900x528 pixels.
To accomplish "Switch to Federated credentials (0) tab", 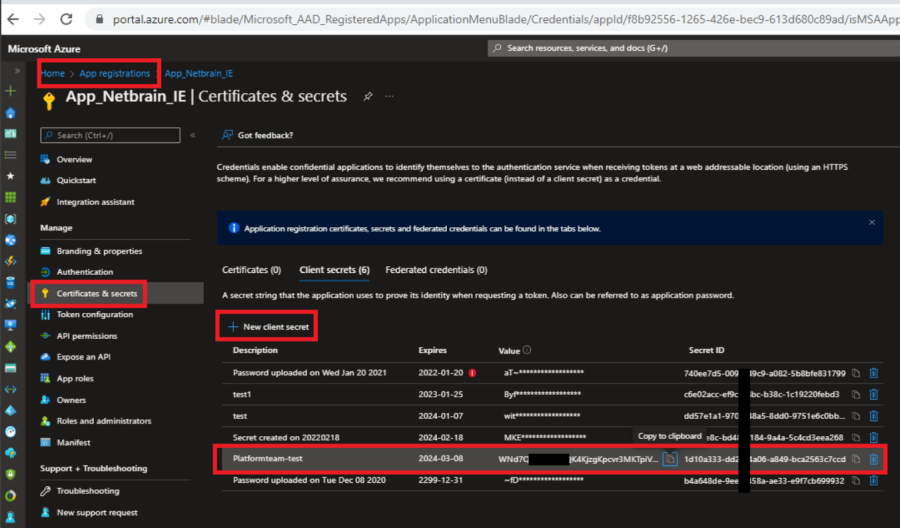I will tap(436, 270).
